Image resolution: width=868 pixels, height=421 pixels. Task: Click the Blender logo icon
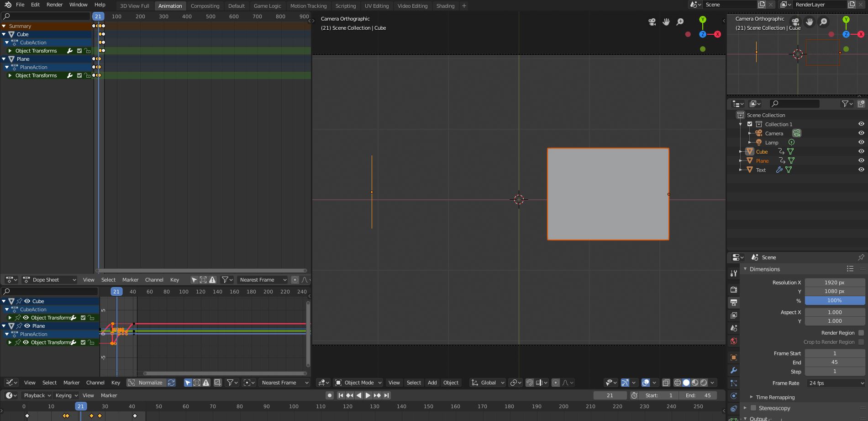7,5
